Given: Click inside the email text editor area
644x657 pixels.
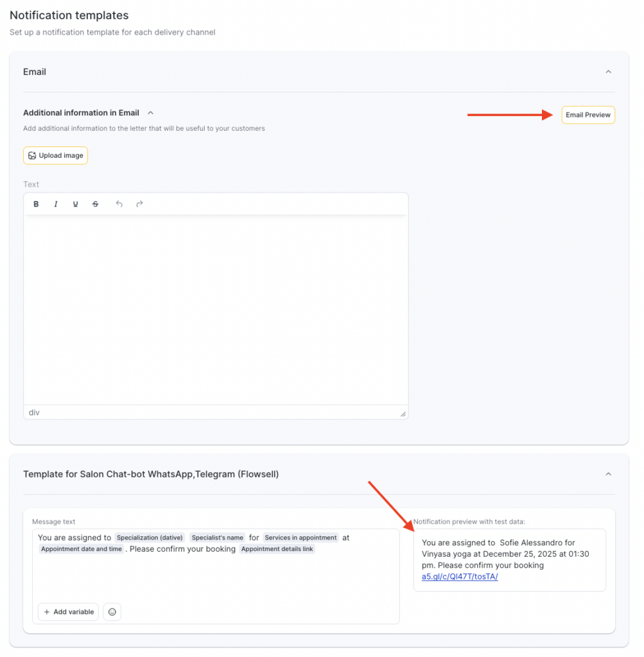Looking at the screenshot, I should click(x=216, y=308).
